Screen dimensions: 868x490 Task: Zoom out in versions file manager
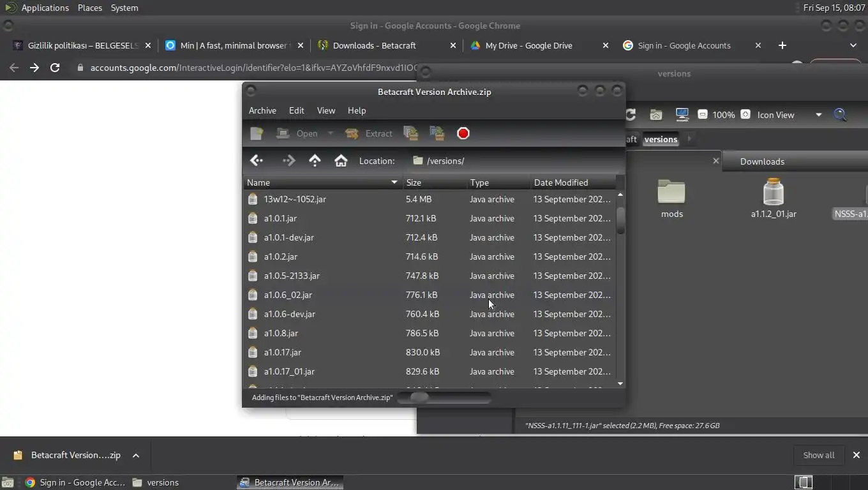coord(702,115)
